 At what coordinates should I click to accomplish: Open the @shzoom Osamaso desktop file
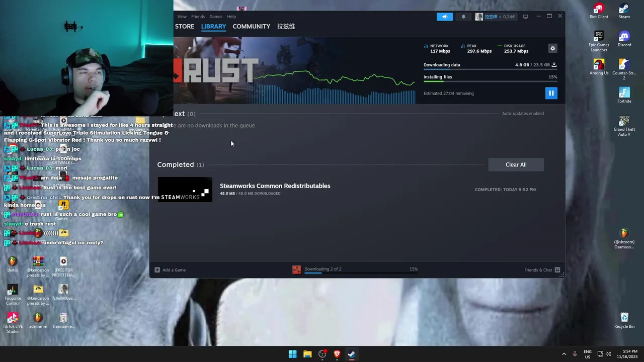click(624, 239)
